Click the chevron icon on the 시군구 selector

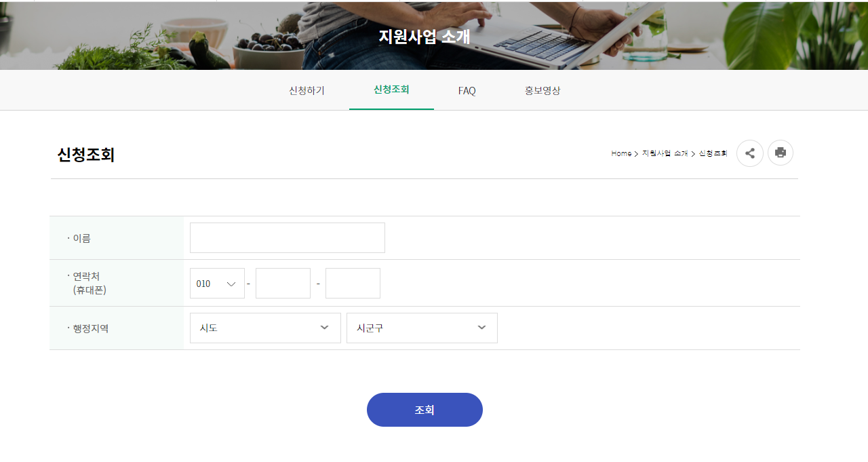pyautogui.click(x=481, y=328)
